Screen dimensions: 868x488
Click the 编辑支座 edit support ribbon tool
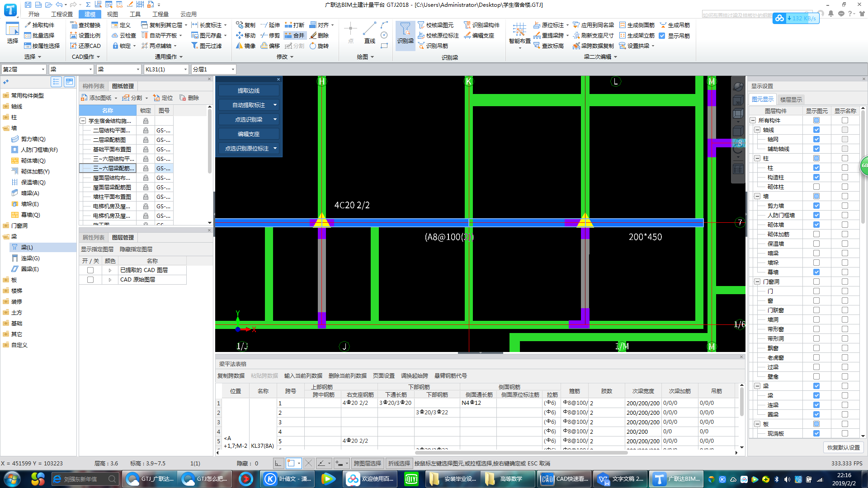[479, 35]
